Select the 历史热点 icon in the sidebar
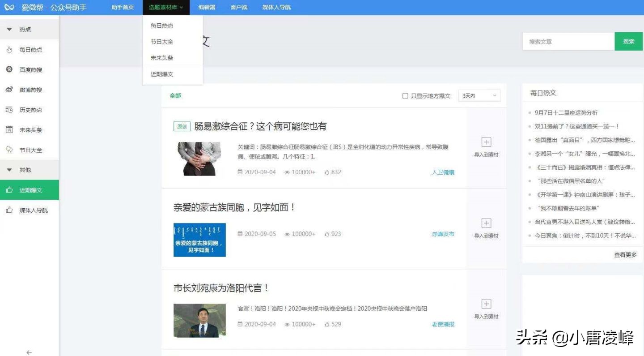Image resolution: width=644 pixels, height=356 pixels. (x=10, y=110)
